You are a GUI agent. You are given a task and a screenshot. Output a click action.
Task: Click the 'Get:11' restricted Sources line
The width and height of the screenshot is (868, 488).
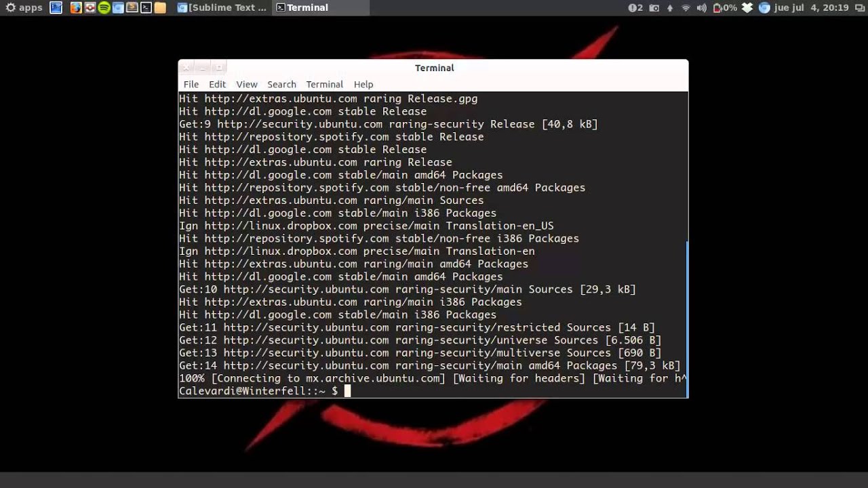click(417, 327)
